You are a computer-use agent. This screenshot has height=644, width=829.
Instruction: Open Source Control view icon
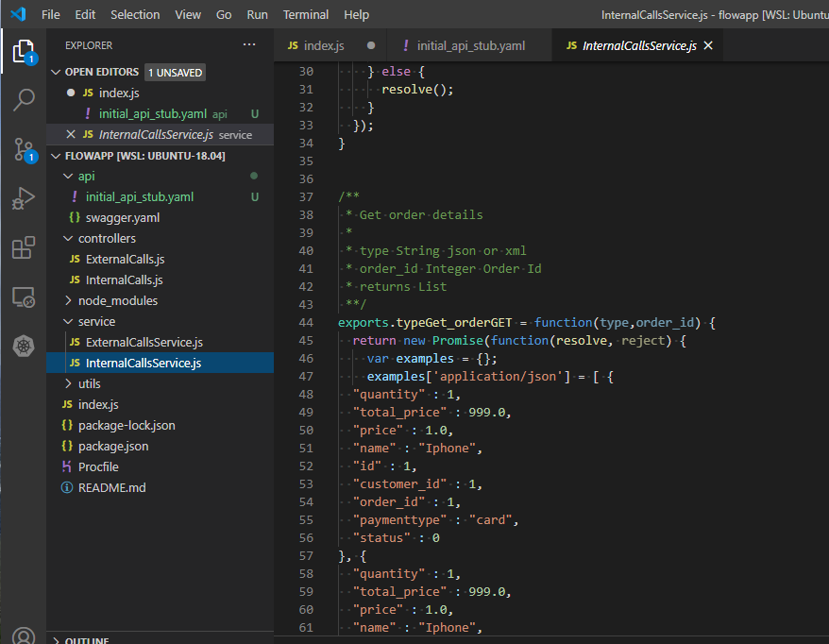pos(24,149)
